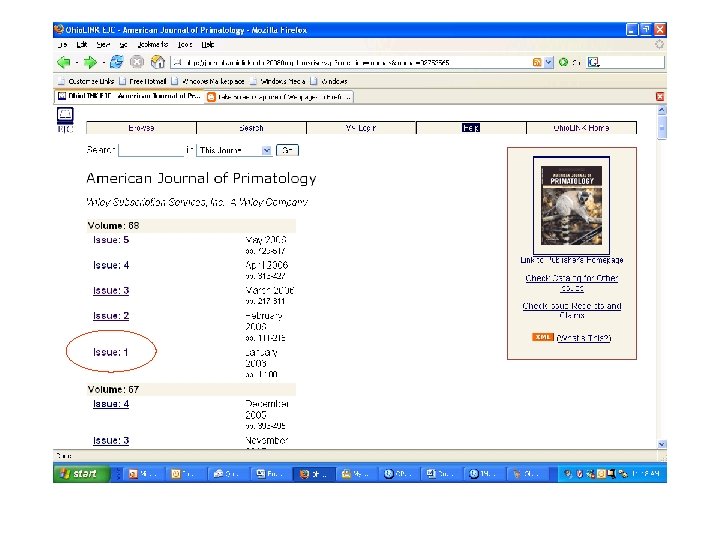Open Free Hotmail bookmark
The image size is (720, 540).
point(143,81)
